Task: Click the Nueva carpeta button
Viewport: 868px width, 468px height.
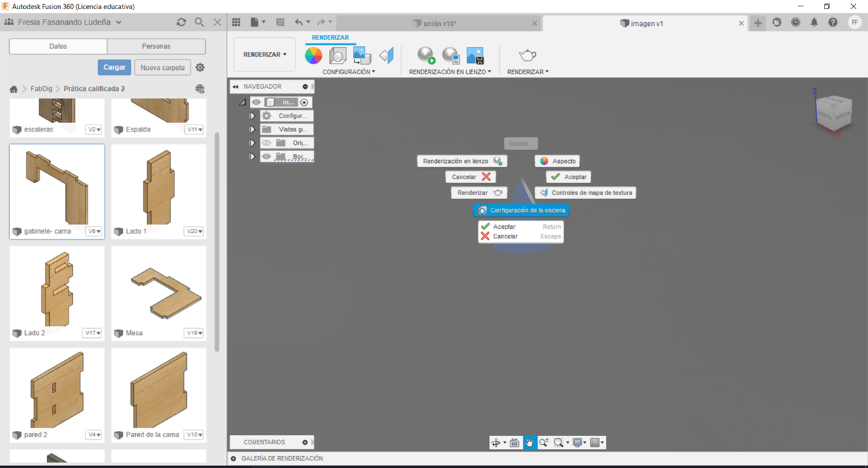Action: coord(162,67)
